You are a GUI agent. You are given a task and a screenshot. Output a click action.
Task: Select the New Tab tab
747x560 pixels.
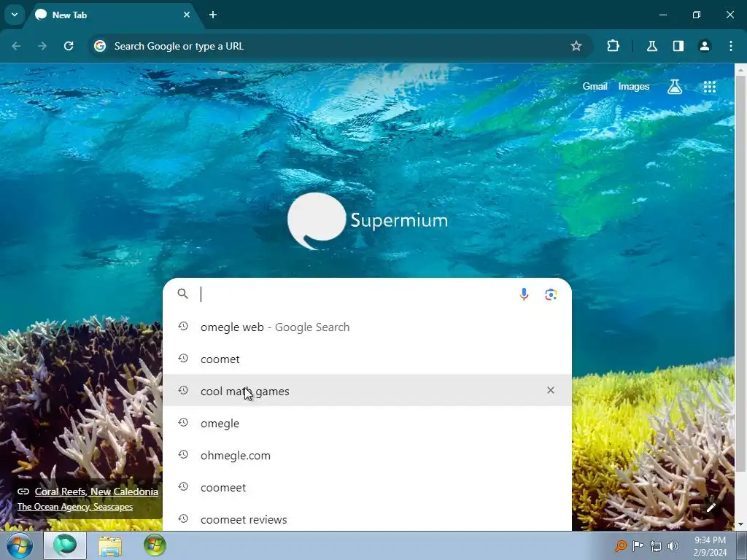click(x=113, y=15)
